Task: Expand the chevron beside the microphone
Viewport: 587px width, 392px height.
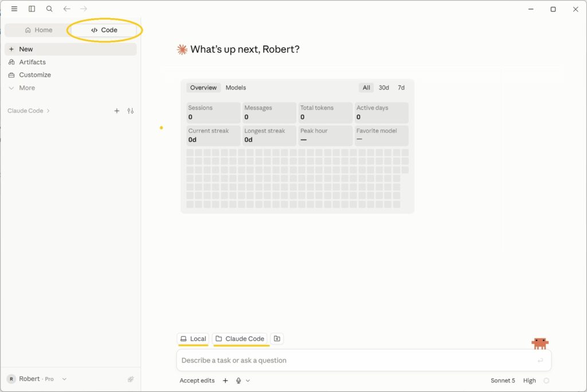Action: (x=248, y=381)
